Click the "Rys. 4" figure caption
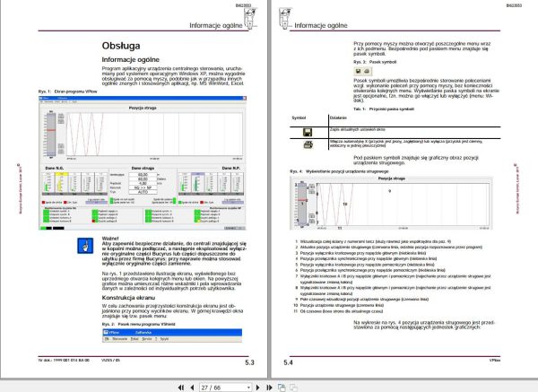This screenshot has width=538, height=392. click(x=339, y=171)
